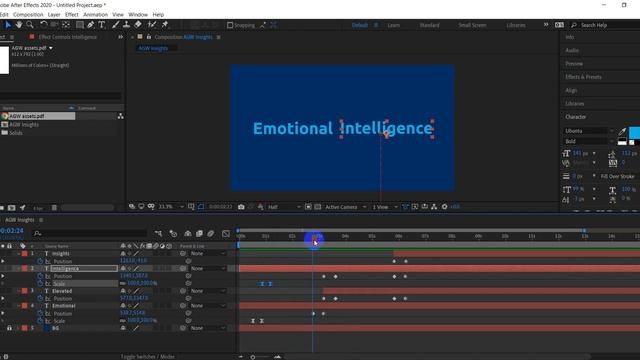Open the Composition Mini-Flowchart in timeline

(x=158, y=233)
